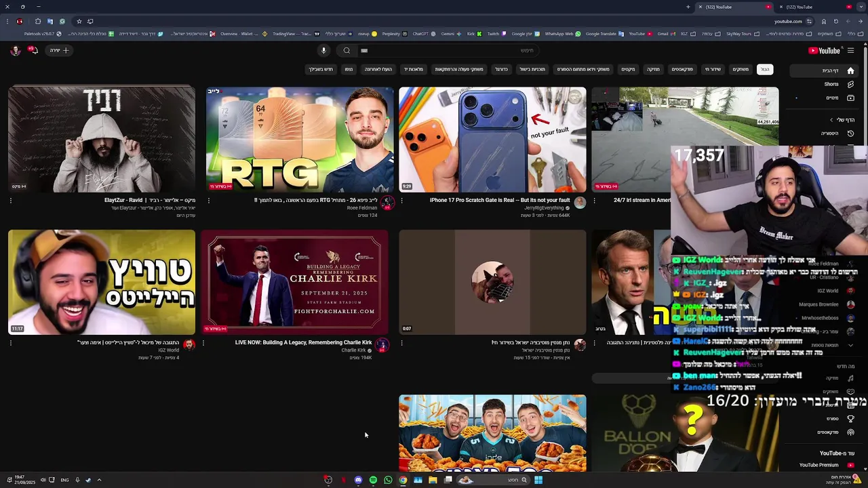The height and width of the screenshot is (488, 868).
Task: Open the iPhone 17 Pro Scratch Gate thumbnail
Action: 492,139
